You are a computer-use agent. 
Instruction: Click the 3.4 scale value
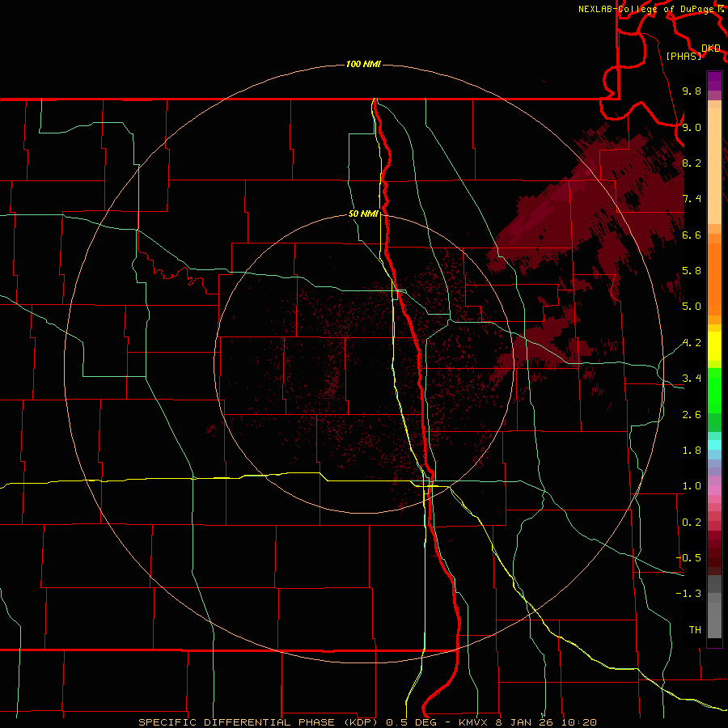[x=692, y=379]
